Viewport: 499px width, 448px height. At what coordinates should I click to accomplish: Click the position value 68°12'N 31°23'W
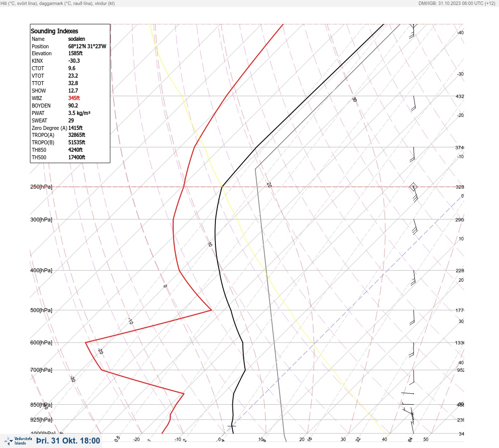(x=87, y=46)
